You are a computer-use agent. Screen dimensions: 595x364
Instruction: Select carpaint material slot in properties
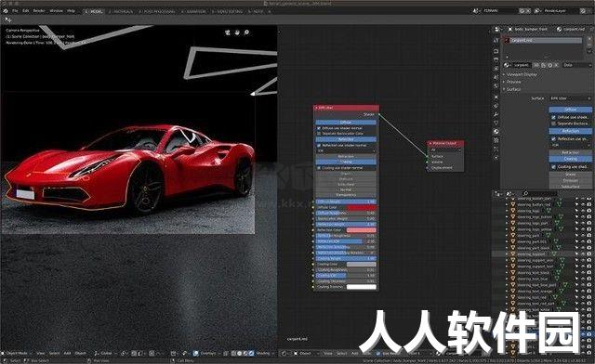point(543,40)
